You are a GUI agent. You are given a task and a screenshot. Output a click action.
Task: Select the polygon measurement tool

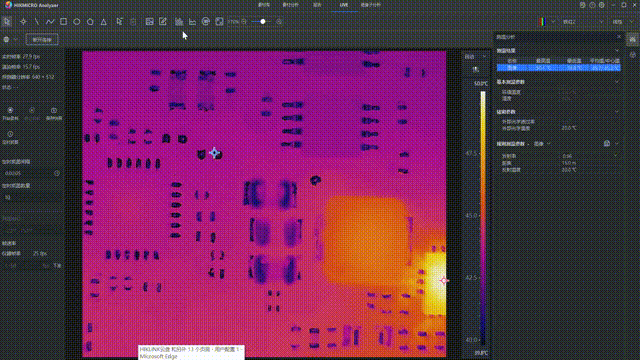(90, 22)
